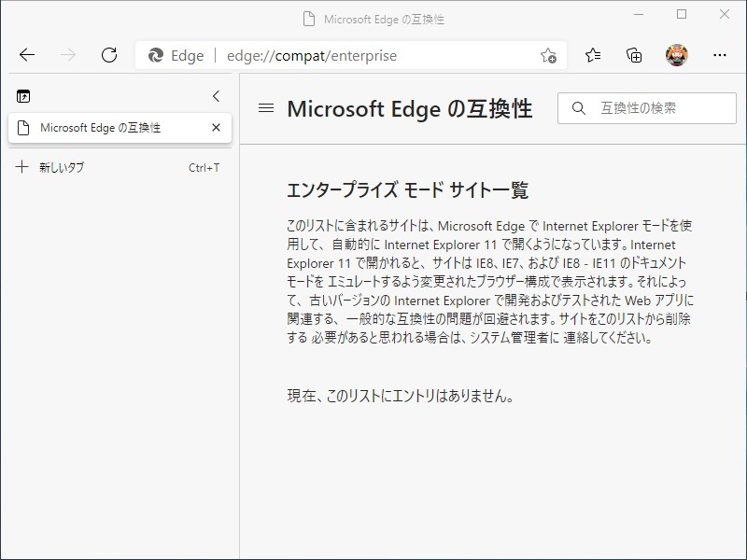Click the vertical tabs icon atop the sidebar
The width and height of the screenshot is (747, 560).
pos(23,96)
